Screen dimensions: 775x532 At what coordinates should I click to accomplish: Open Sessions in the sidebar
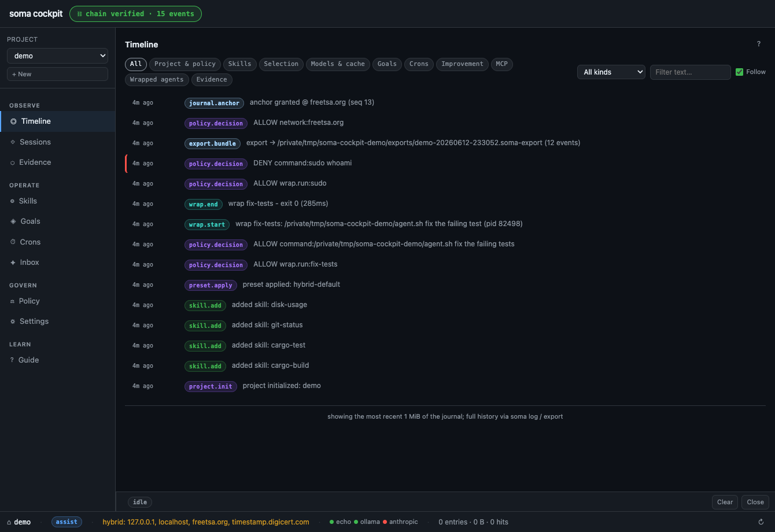point(57,142)
